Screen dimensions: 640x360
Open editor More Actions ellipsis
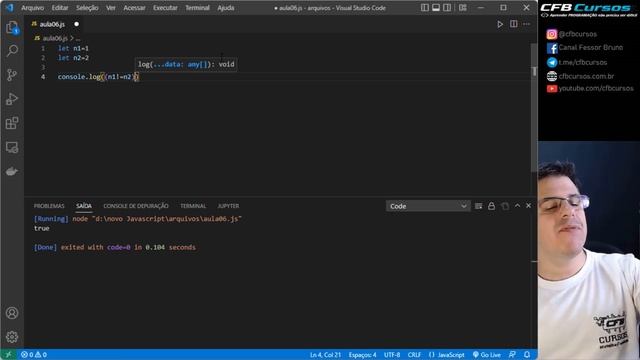click(x=527, y=24)
